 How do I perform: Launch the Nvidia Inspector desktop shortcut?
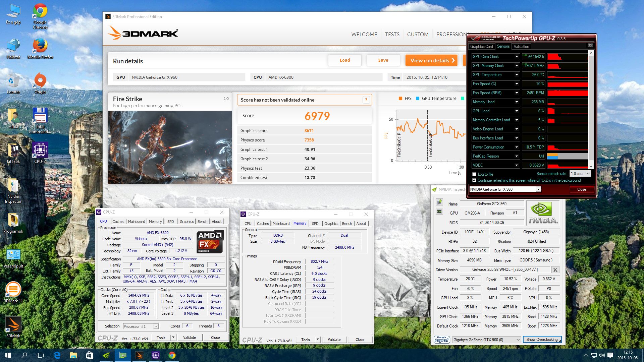(13, 191)
